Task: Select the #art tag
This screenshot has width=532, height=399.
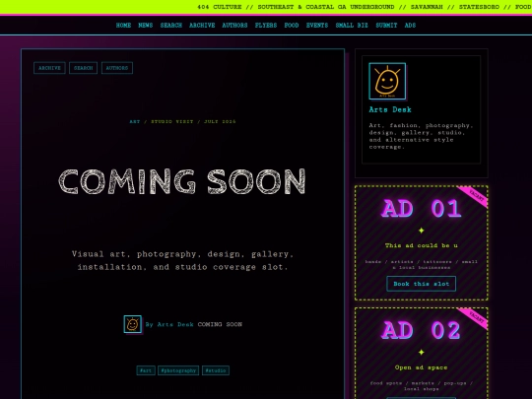Action: 146,370
